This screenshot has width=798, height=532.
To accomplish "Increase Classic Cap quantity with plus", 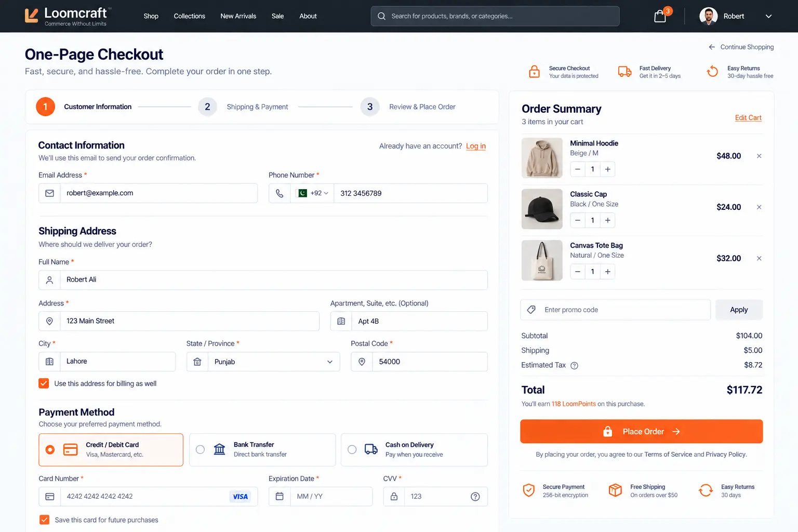I will [x=608, y=220].
